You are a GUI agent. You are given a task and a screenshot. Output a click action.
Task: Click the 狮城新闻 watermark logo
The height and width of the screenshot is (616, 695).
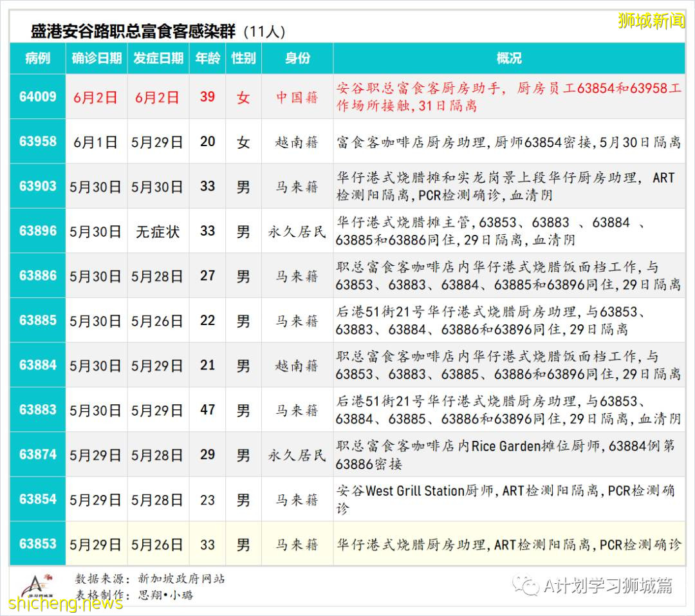pos(651,21)
